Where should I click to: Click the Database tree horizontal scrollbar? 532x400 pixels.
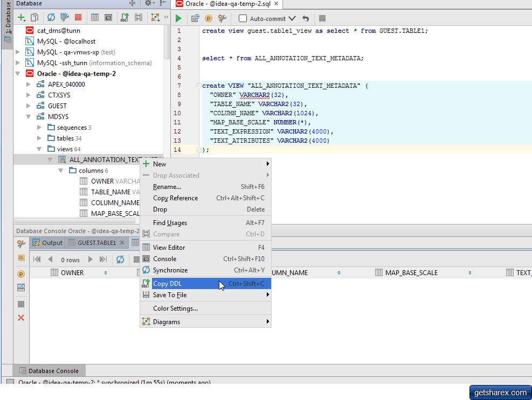[x=74, y=221]
